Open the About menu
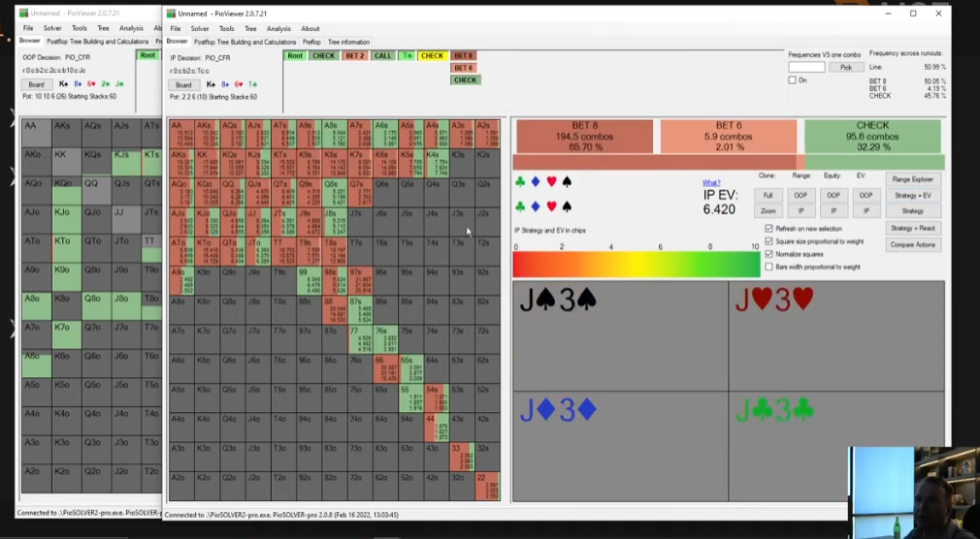 point(310,29)
